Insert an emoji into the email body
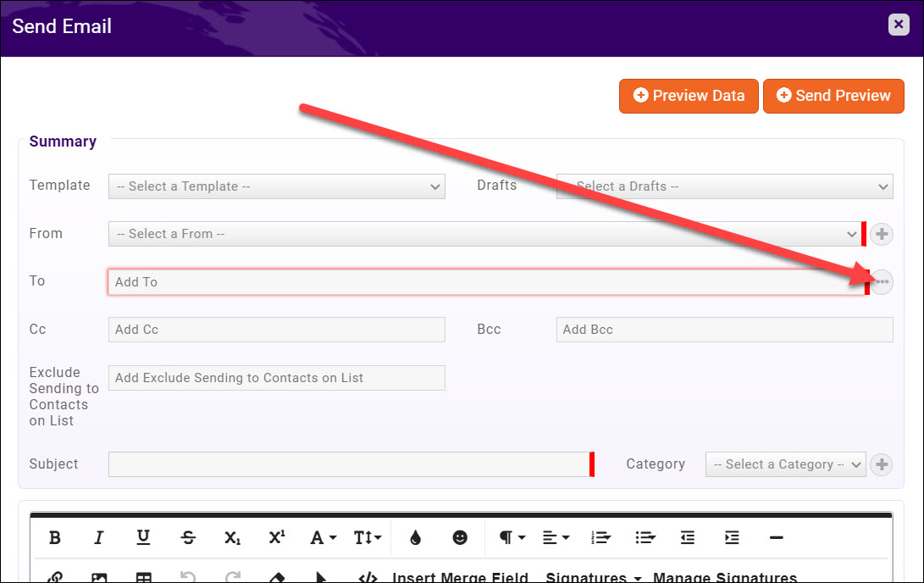This screenshot has height=583, width=924. point(459,537)
